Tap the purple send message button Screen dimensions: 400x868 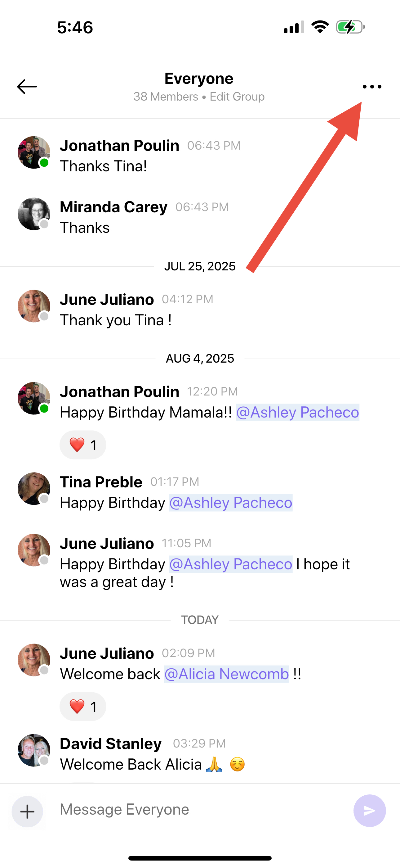click(x=369, y=811)
